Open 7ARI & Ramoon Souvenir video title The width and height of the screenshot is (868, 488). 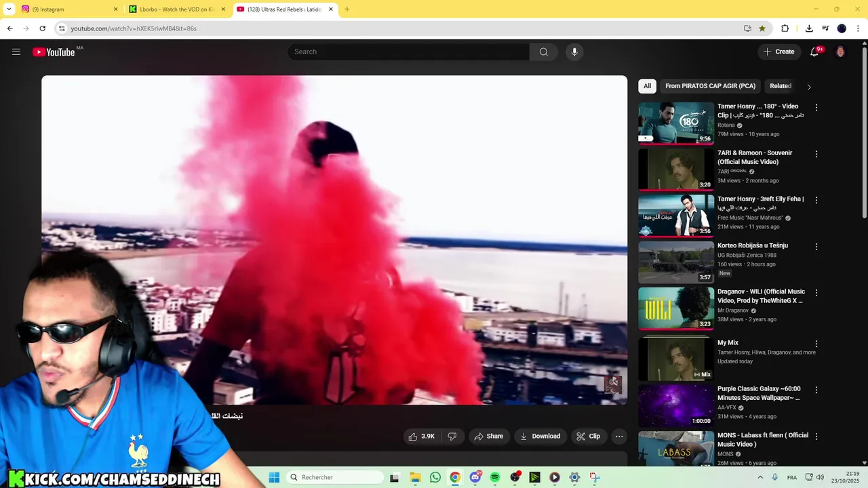755,157
